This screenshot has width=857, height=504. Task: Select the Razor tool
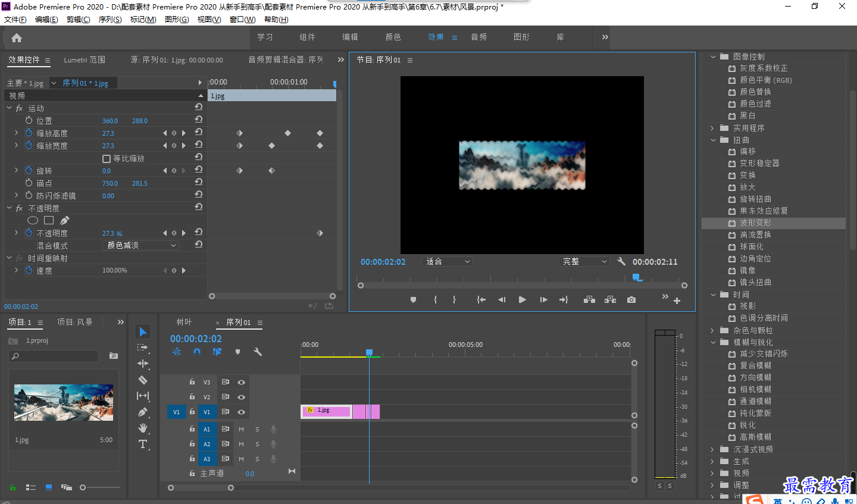click(143, 380)
